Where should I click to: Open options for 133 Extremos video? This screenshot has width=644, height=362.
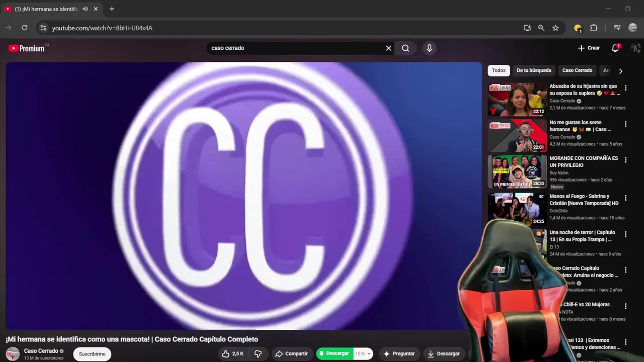(625, 342)
